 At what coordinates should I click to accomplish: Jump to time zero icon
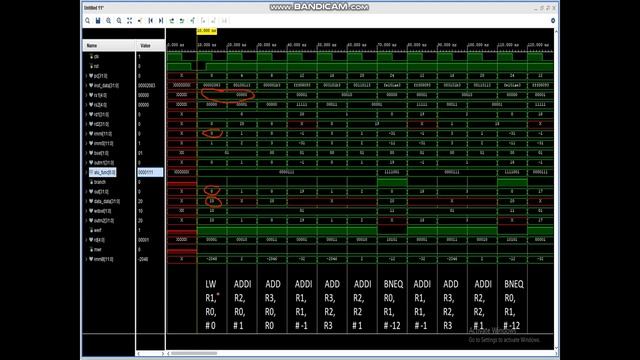coord(151,20)
